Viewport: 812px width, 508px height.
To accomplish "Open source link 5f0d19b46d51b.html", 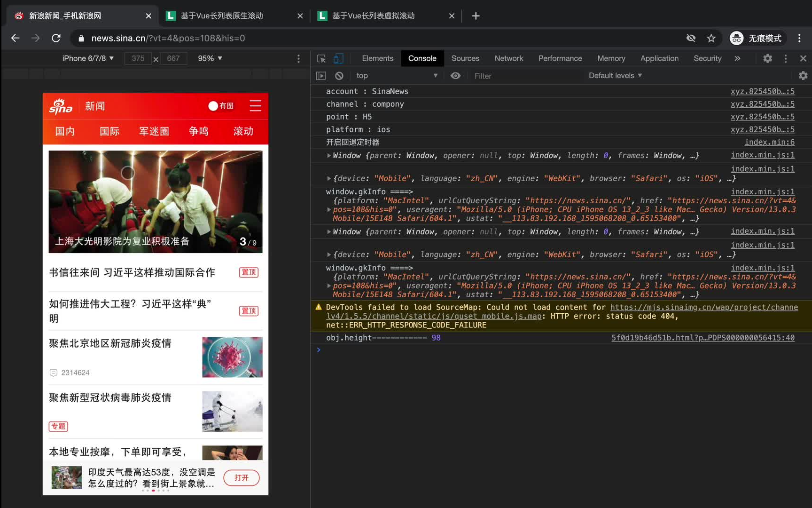I will (703, 338).
